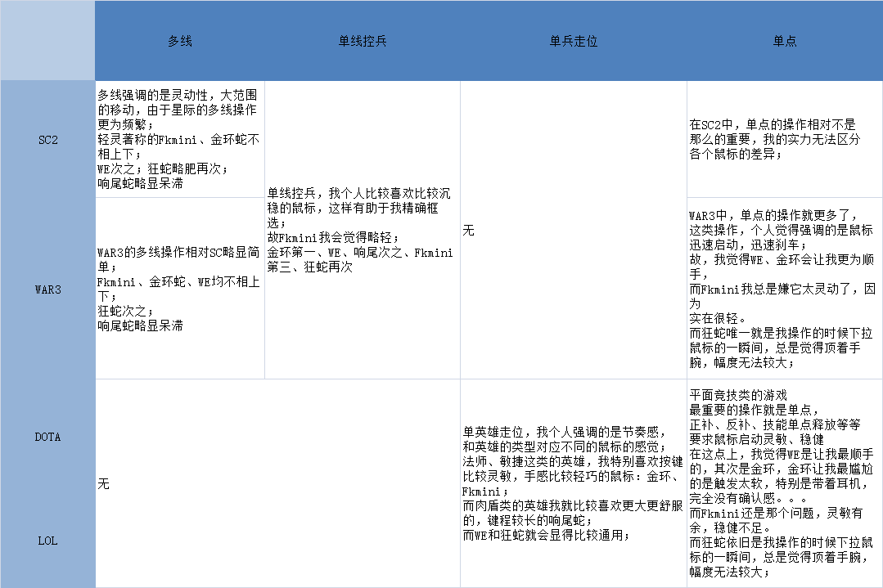
Task: Select the WAR3 row label
Action: click(47, 290)
